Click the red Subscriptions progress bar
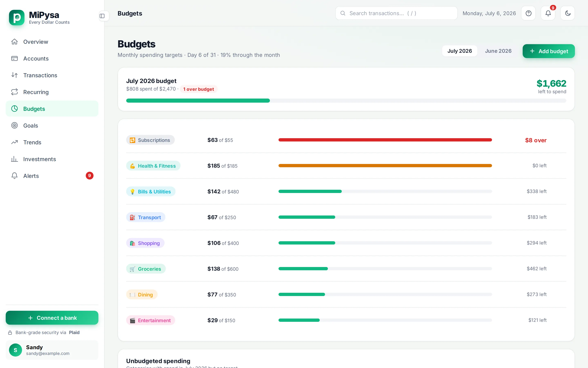Image resolution: width=588 pixels, height=368 pixels. (385, 140)
